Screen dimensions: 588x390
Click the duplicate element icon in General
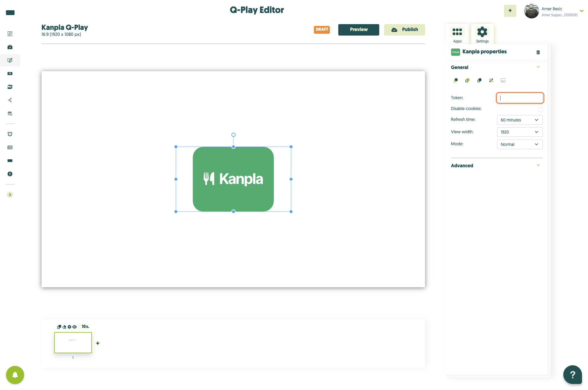[479, 80]
